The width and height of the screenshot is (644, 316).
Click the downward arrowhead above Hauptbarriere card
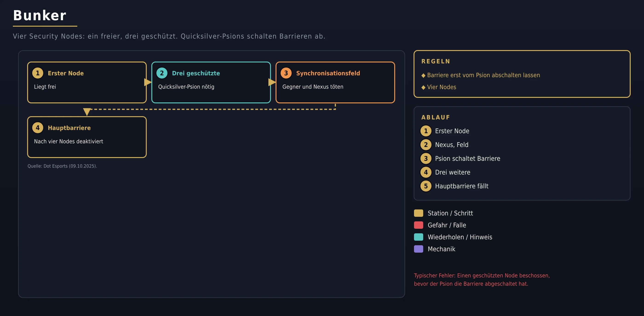click(87, 112)
